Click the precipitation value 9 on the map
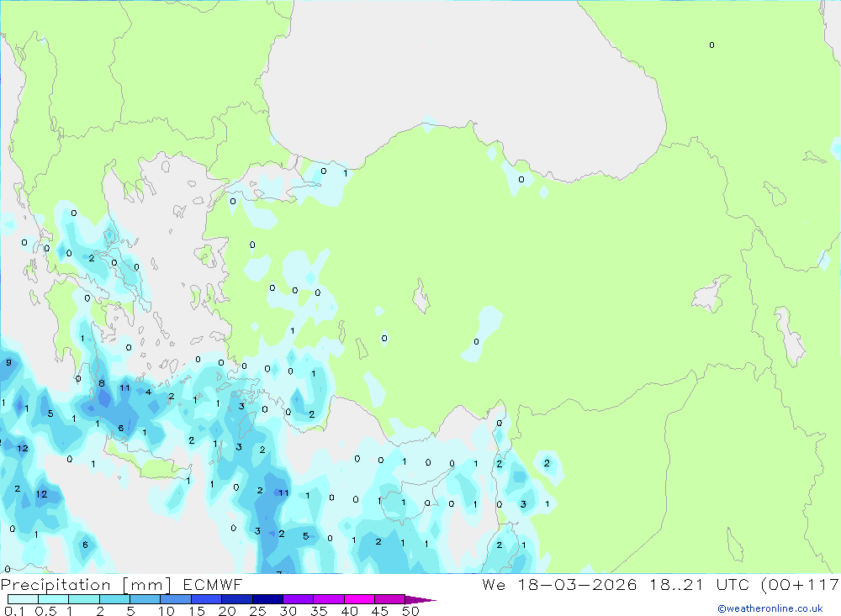 pyautogui.click(x=8, y=363)
